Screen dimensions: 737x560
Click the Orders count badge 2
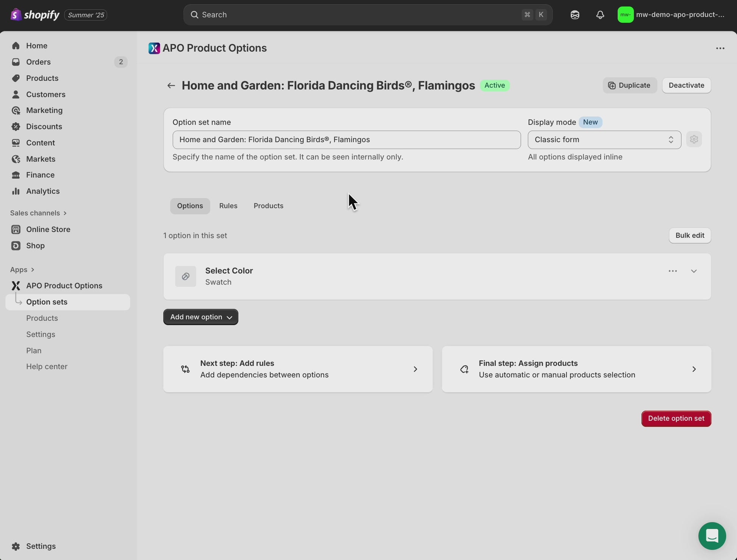121,62
